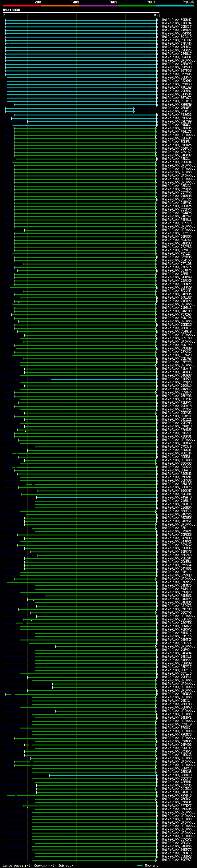This screenshot has height=868, width=197.
Task: Click hit label UniRef100_C9S6K6
Action: (176, 467)
